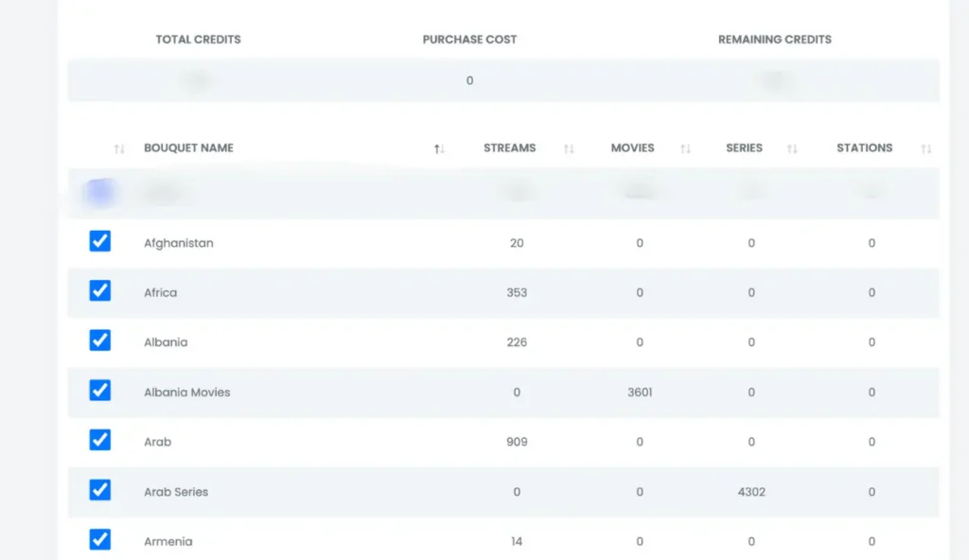This screenshot has width=969, height=560.
Task: Sort table using Stations column arrows
Action: click(x=925, y=149)
